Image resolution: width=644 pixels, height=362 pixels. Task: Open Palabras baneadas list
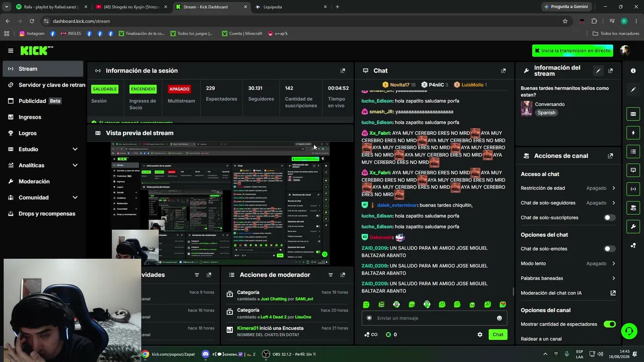(x=568, y=278)
